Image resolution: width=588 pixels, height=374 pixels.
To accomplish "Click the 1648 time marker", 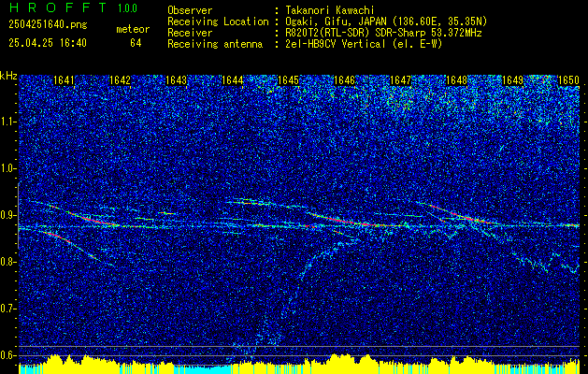I will [457, 80].
